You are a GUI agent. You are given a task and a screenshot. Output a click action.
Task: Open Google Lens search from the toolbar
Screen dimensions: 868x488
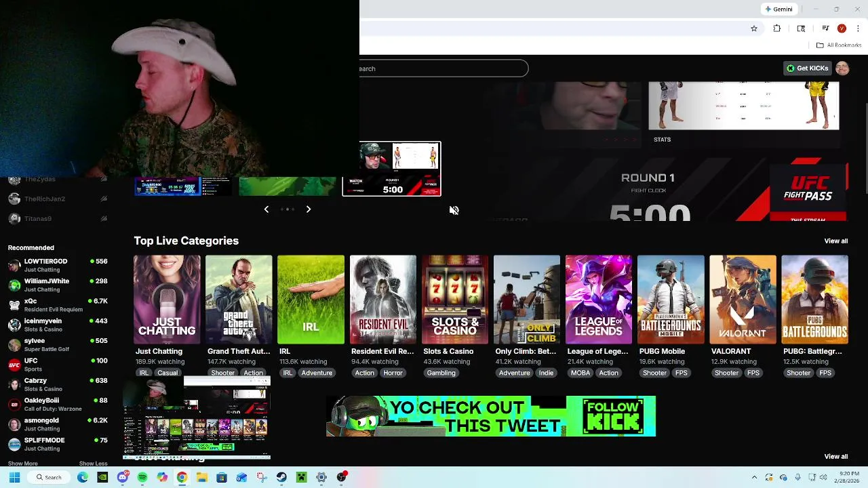click(801, 28)
